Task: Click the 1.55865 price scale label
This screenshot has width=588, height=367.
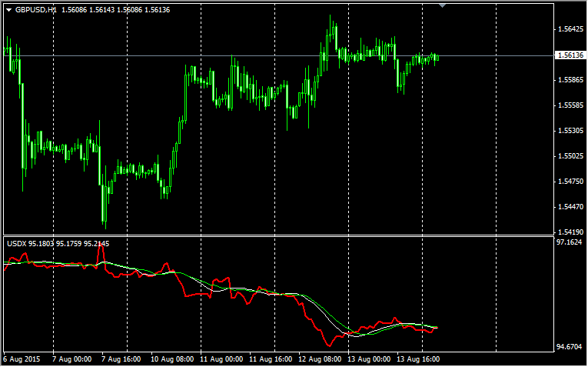Action: pyautogui.click(x=571, y=80)
